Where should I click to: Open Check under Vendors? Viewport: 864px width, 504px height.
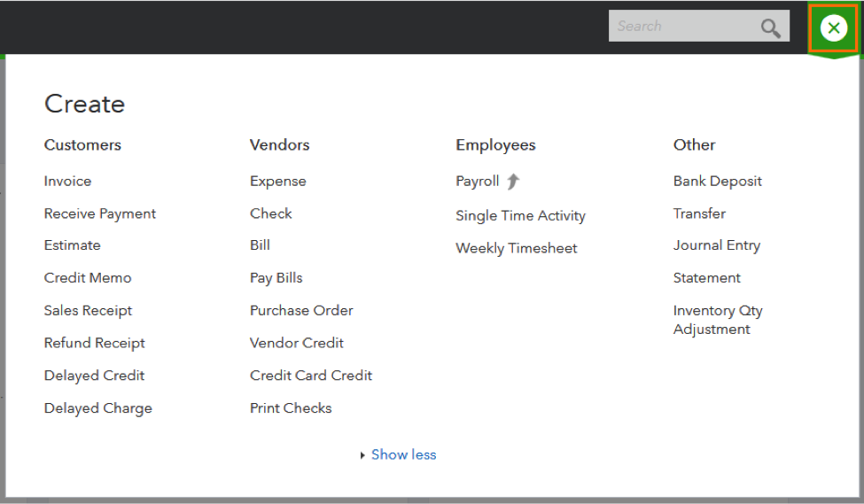pyautogui.click(x=270, y=213)
